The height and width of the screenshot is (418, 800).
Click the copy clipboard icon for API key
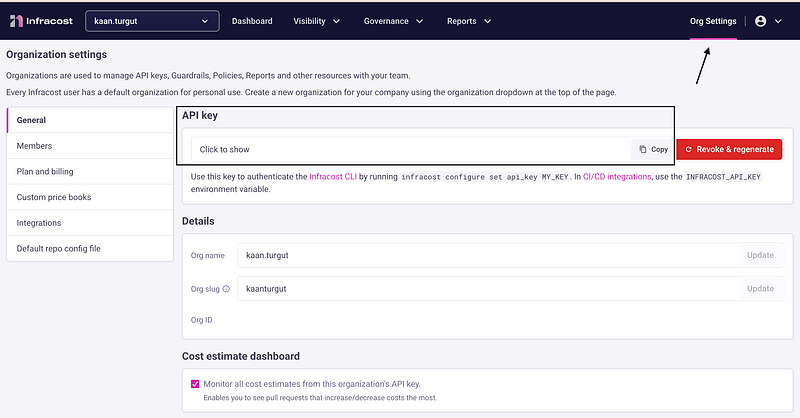pyautogui.click(x=643, y=149)
